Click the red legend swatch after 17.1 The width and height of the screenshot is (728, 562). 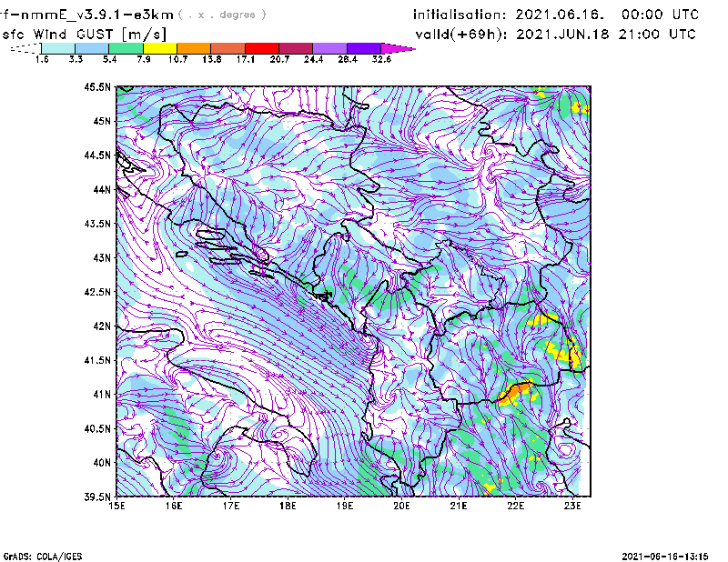pyautogui.click(x=262, y=48)
